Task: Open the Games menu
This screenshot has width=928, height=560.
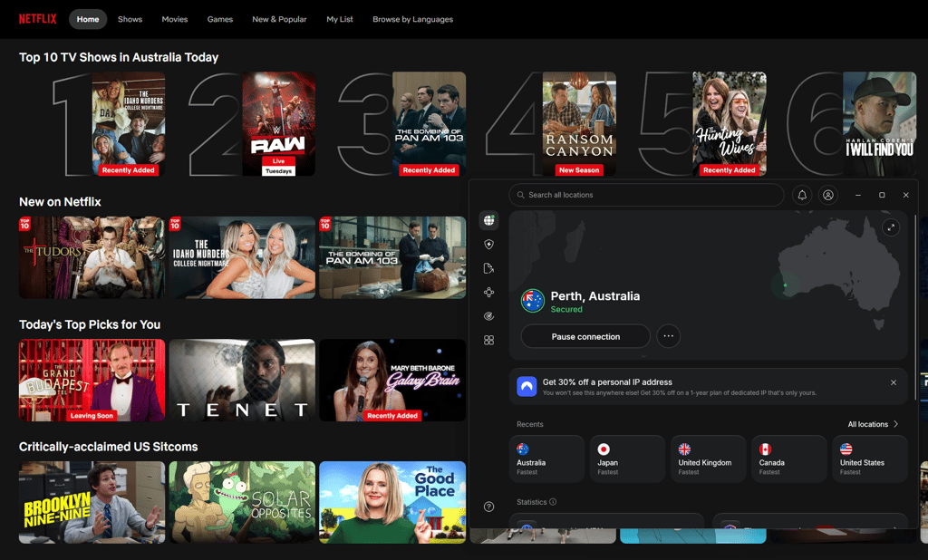Action: pyautogui.click(x=219, y=20)
